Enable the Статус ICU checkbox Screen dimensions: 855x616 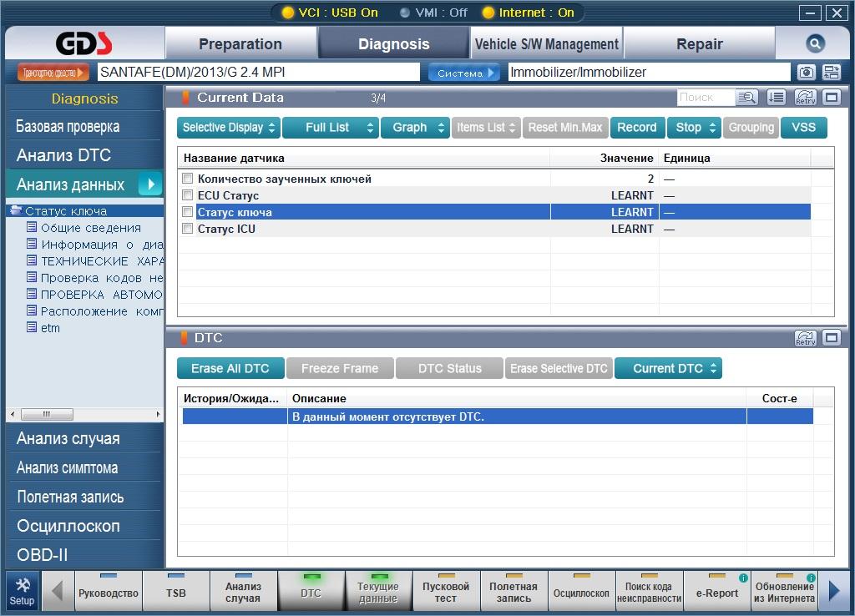click(188, 229)
